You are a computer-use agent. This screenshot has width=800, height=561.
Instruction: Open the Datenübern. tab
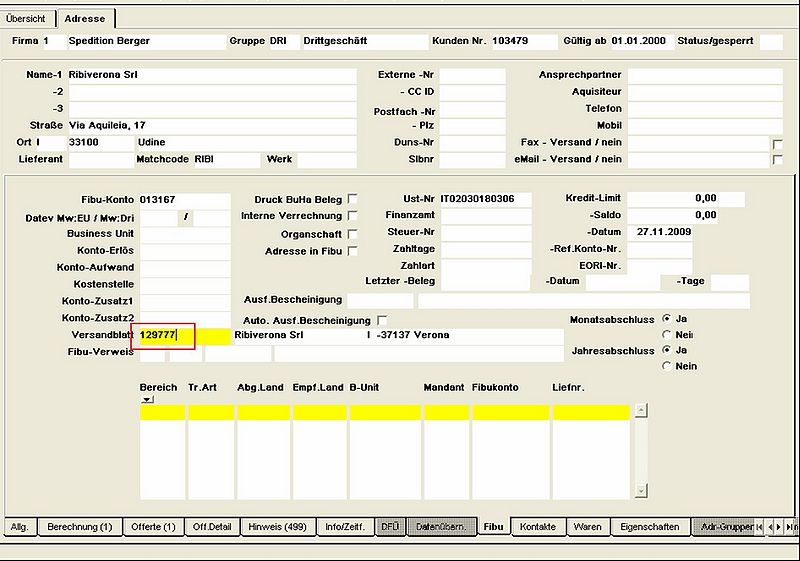pyautogui.click(x=441, y=527)
